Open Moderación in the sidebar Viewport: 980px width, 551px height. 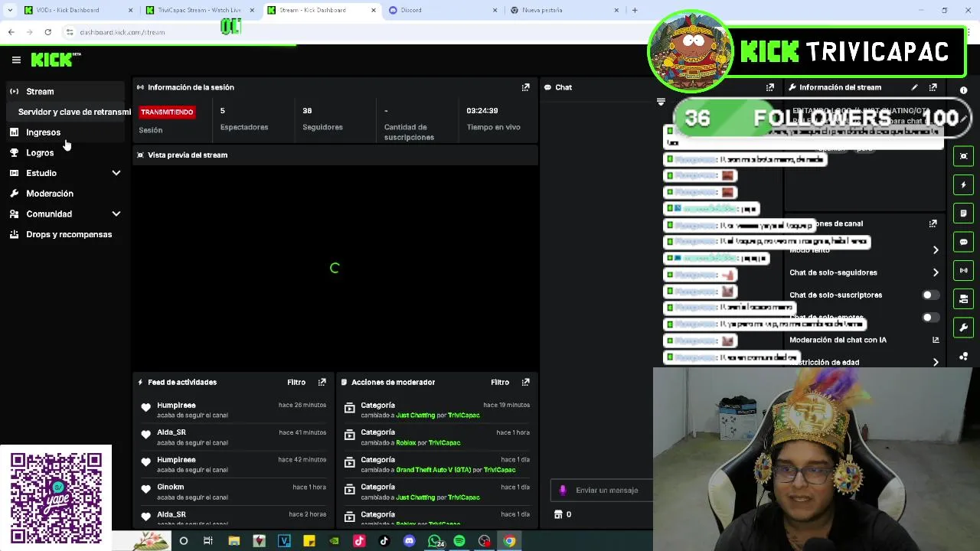(x=65, y=194)
